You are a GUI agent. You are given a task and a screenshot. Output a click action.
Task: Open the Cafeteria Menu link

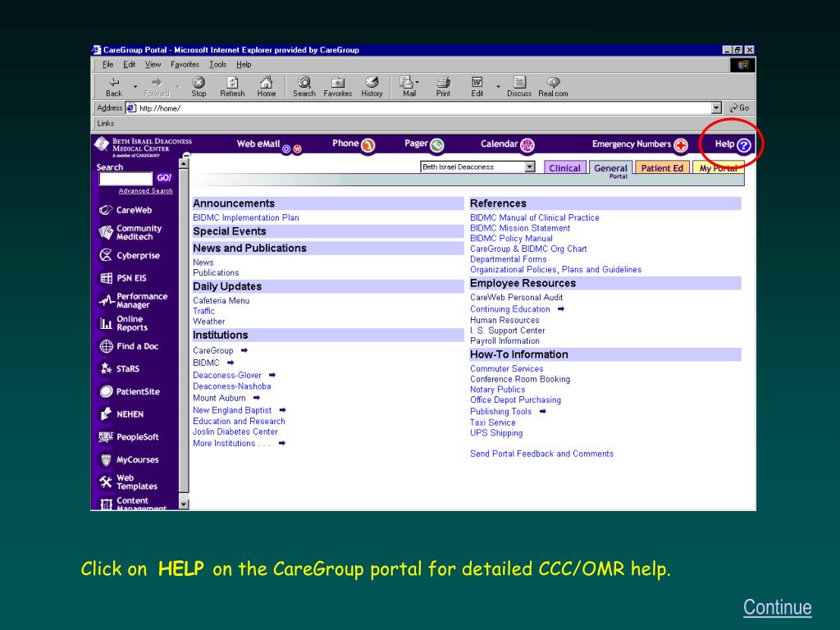pos(221,300)
